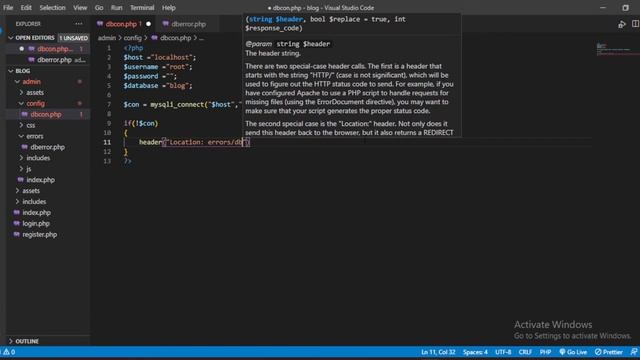This screenshot has width=640, height=360.
Task: Collapse the Open Editors section
Action: click(11, 38)
